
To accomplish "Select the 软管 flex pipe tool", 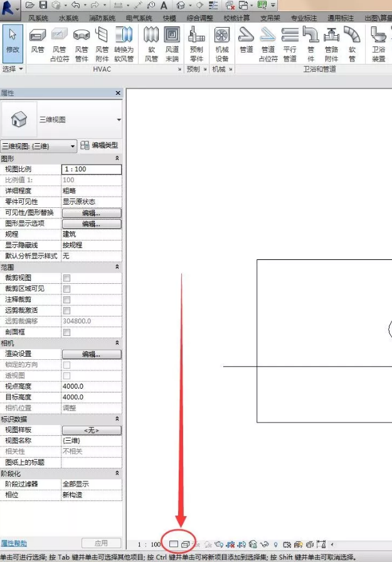I will [x=352, y=44].
